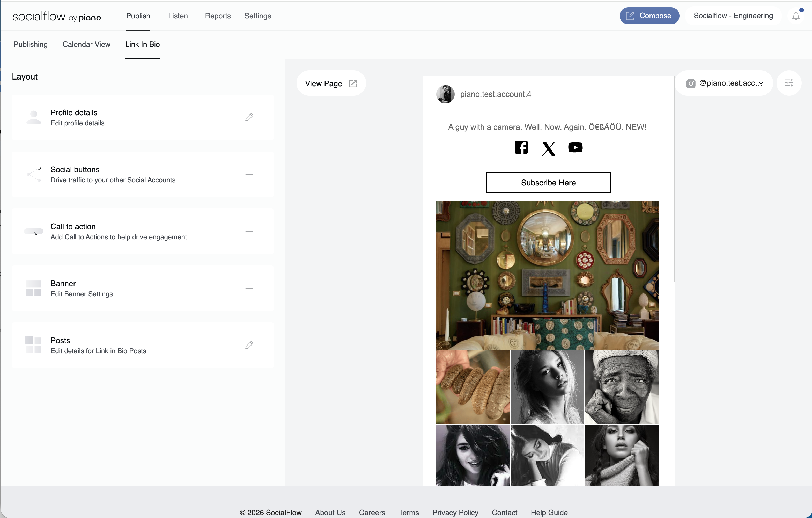This screenshot has width=812, height=518.
Task: Open the notifications bell
Action: coord(796,16)
